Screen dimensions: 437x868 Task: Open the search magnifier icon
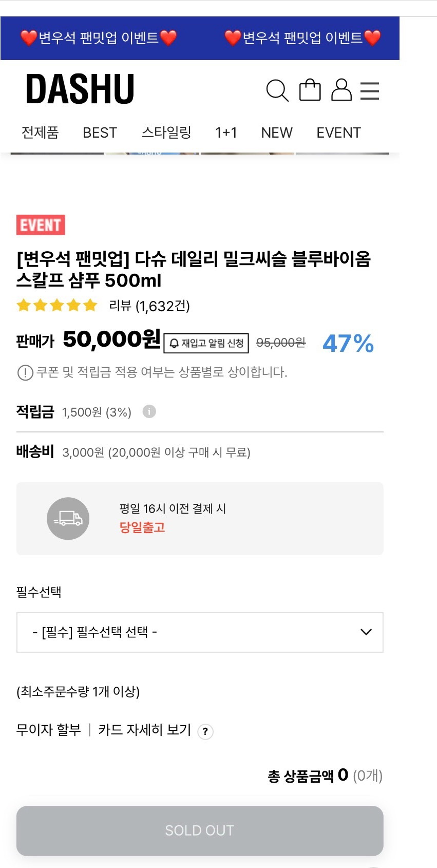coord(277,90)
